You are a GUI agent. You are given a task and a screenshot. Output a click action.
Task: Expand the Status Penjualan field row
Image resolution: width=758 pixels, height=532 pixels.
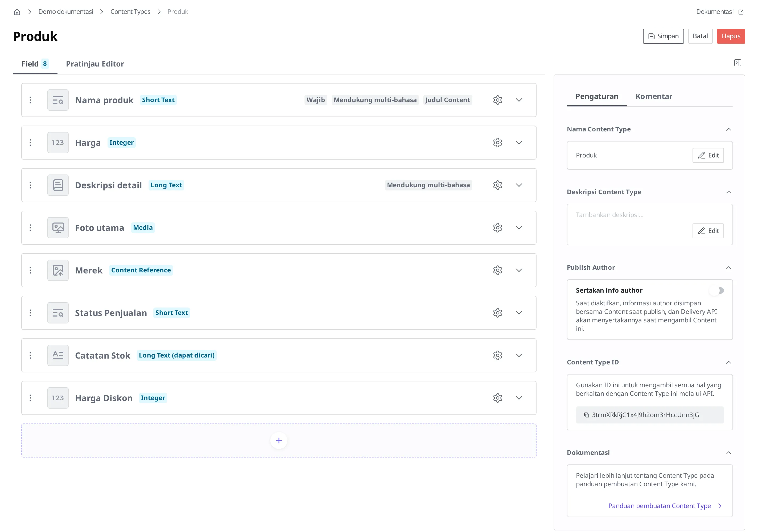point(519,313)
